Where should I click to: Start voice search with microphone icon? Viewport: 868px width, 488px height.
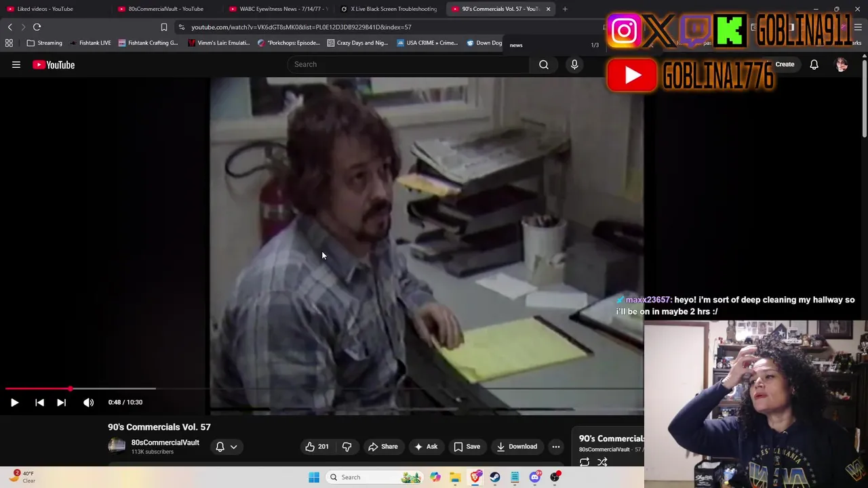tap(574, 64)
